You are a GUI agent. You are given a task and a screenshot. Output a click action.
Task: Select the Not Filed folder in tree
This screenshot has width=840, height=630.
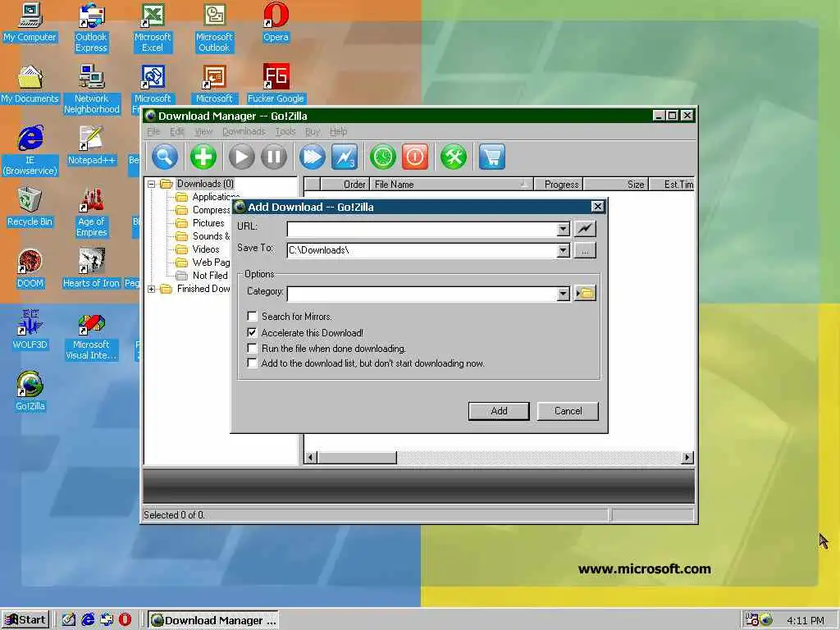(210, 276)
